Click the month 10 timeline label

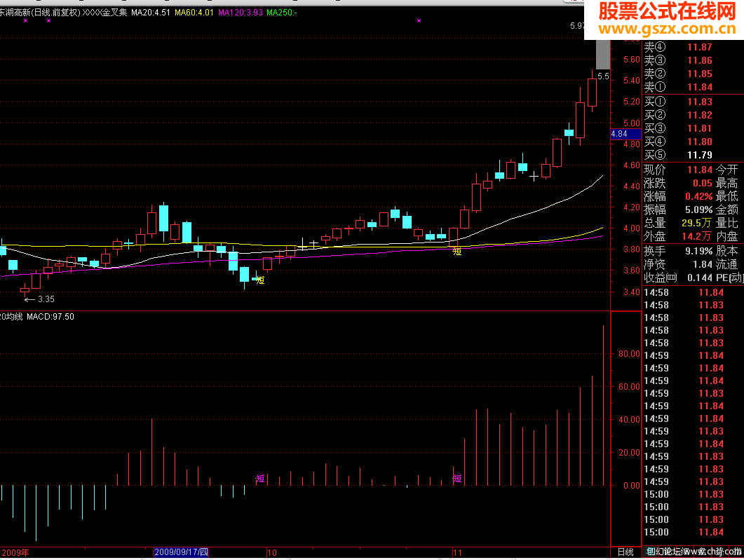pos(272,552)
